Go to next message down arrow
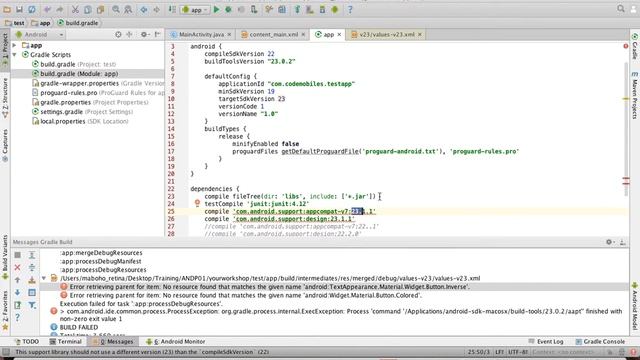 pyautogui.click(x=18, y=292)
